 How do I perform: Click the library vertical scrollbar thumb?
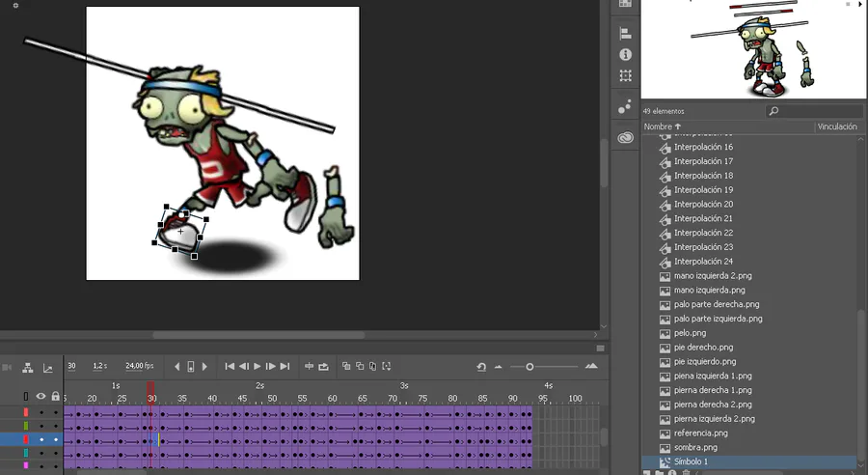pos(862,383)
